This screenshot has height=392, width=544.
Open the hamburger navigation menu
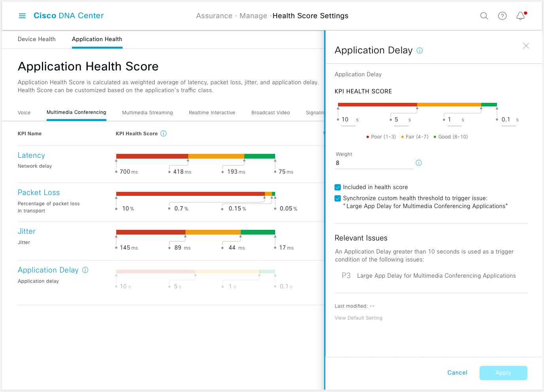[x=22, y=16]
